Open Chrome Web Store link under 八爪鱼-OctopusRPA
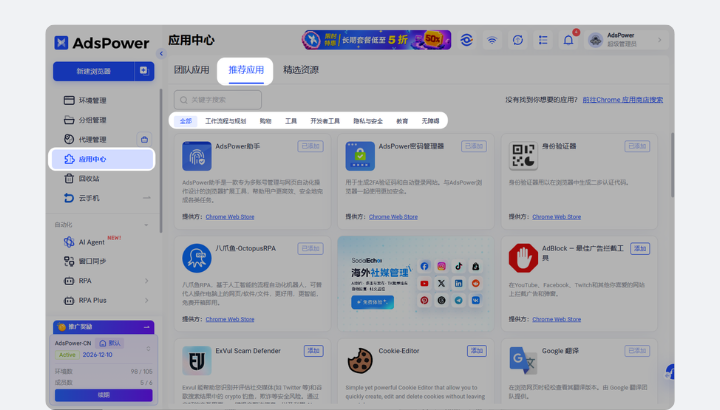 230,319
